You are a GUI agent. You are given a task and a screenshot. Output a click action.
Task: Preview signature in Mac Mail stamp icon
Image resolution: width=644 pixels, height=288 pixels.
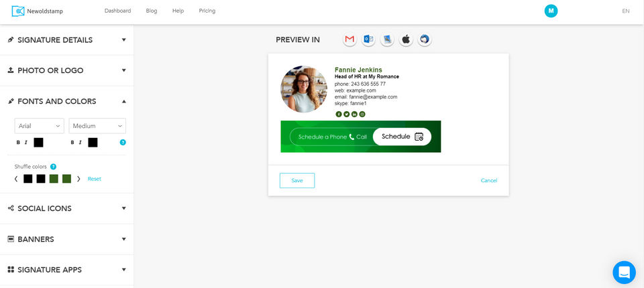[x=387, y=40]
